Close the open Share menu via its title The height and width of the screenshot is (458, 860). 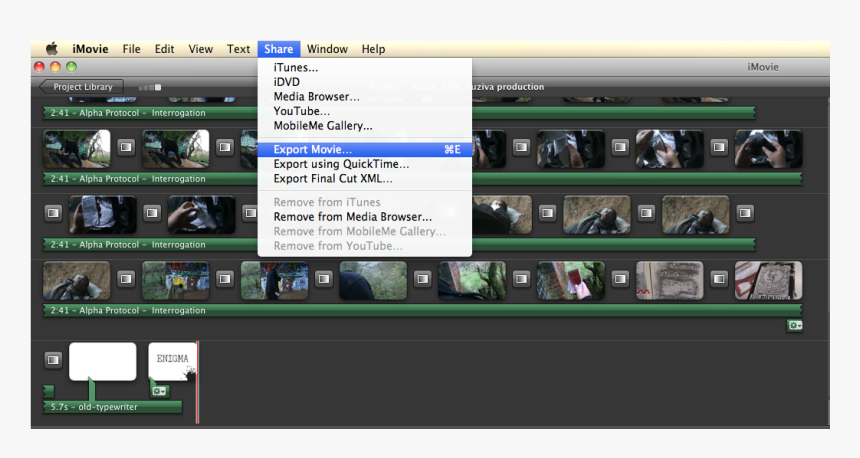(x=279, y=49)
